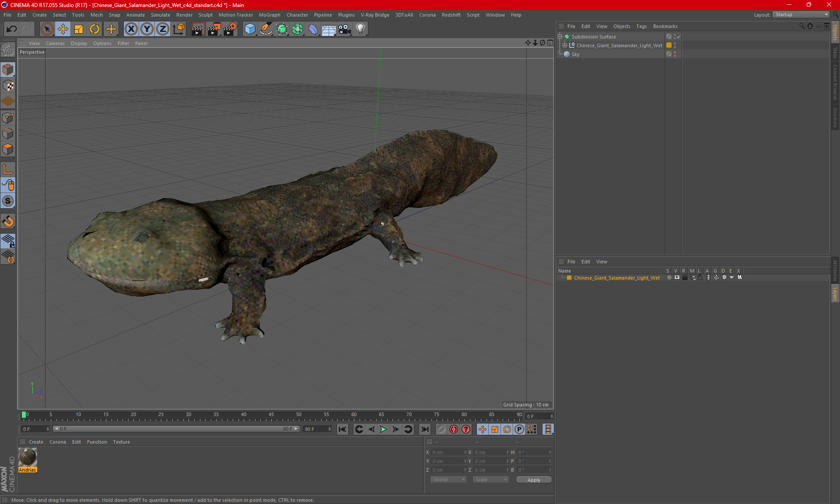The height and width of the screenshot is (504, 840).
Task: Open the MoGraph menu
Action: (x=269, y=15)
